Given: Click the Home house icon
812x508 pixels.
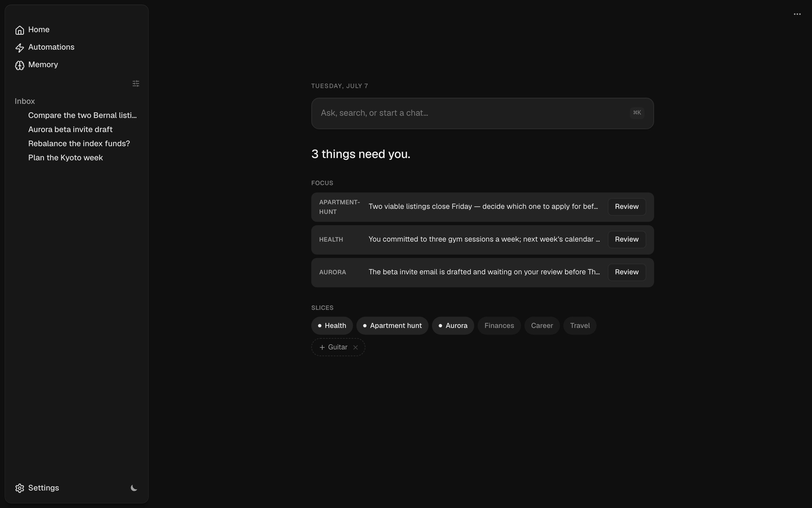Looking at the screenshot, I should (19, 30).
